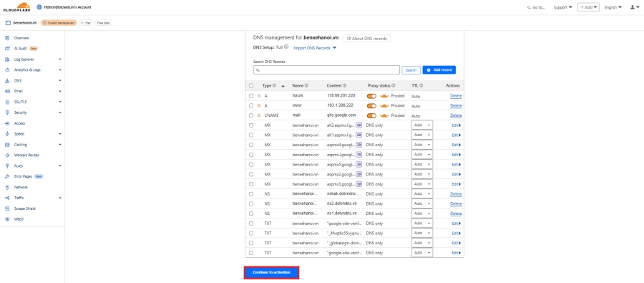Image resolution: width=644 pixels, height=283 pixels.
Task: Expand Import DNS Records dropdown
Action: [315, 48]
